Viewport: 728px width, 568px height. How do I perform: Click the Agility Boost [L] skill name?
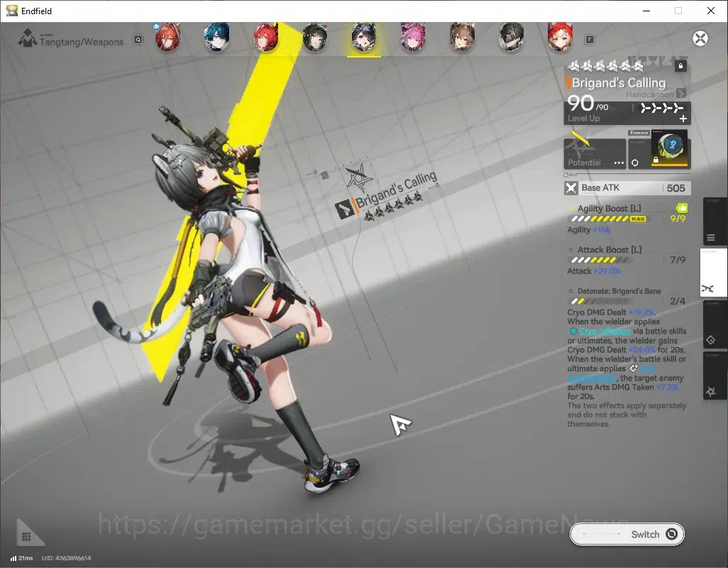click(609, 209)
